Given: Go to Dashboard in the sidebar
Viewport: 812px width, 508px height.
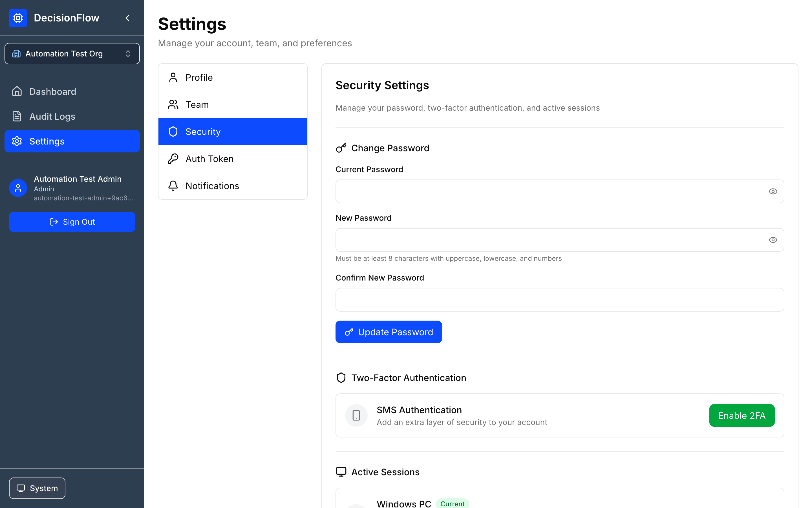Looking at the screenshot, I should click(x=72, y=91).
